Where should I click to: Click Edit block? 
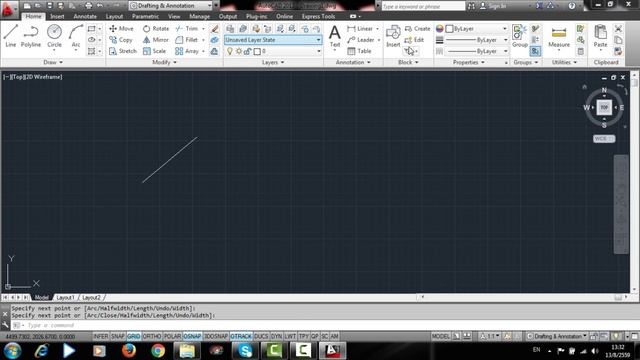pos(414,40)
